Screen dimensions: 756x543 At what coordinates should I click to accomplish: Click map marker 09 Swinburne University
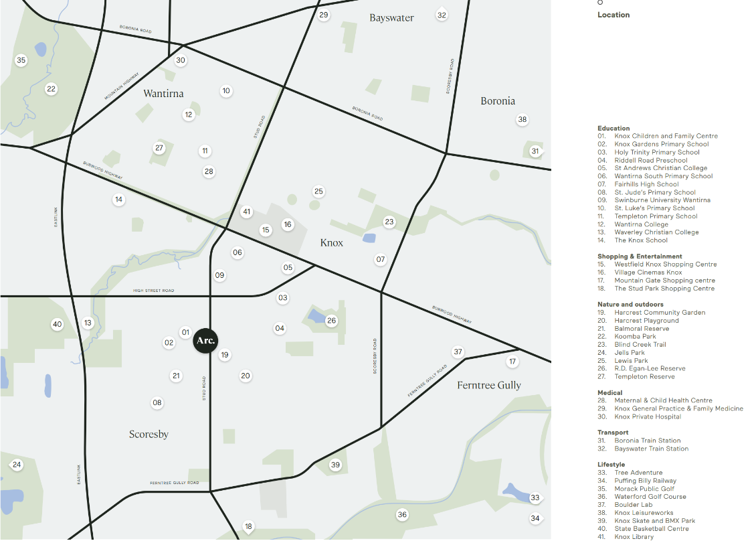coord(220,275)
